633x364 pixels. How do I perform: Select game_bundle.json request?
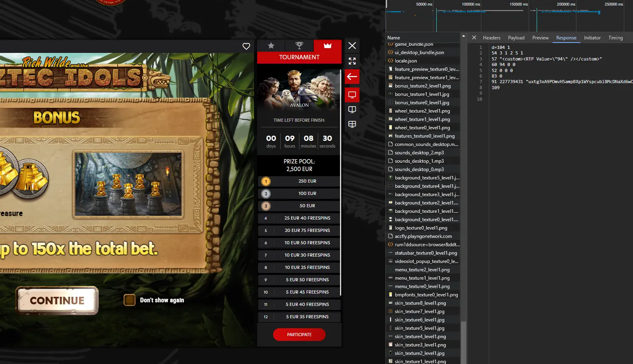pyautogui.click(x=423, y=44)
